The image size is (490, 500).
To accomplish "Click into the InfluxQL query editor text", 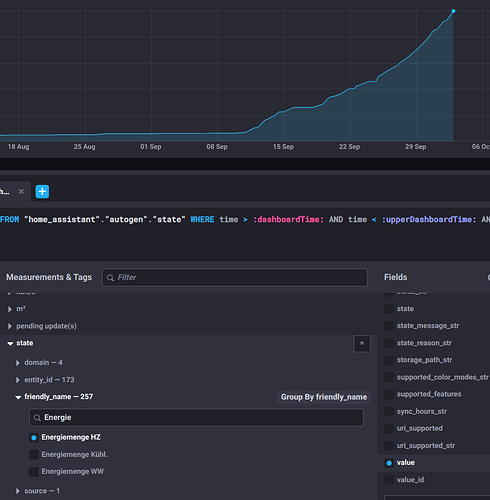I will (x=245, y=233).
